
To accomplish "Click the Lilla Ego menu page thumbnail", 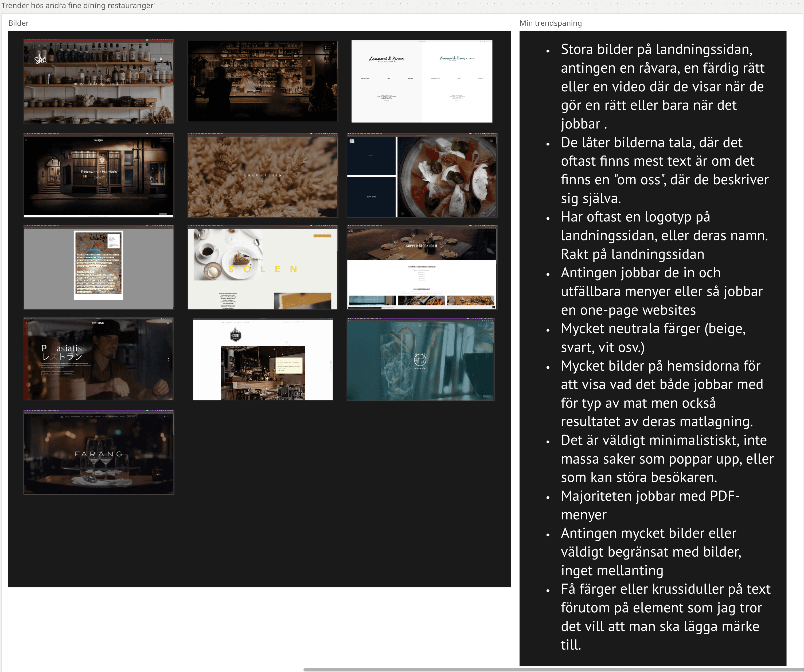I will (x=99, y=267).
